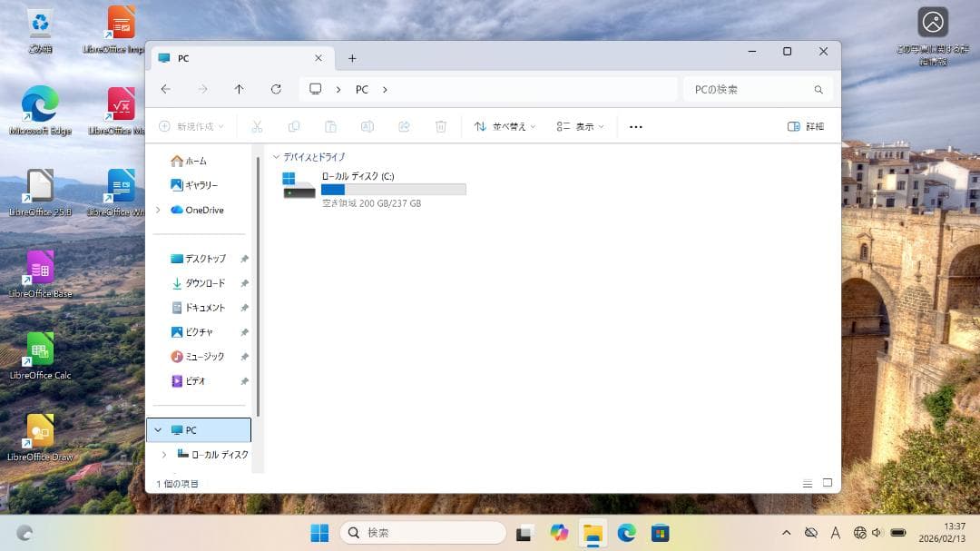Open the 並べ替え sort dropdown
980x551 pixels.
(504, 126)
